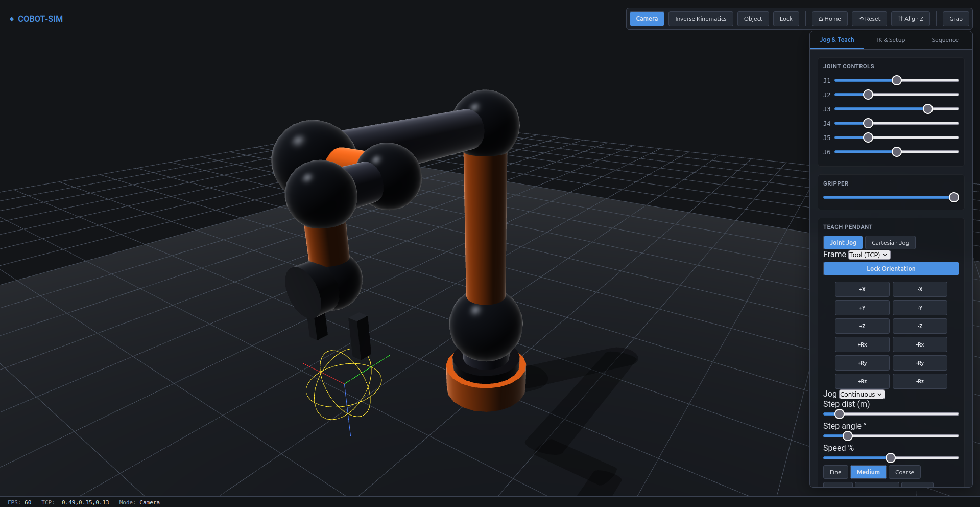The image size is (980, 507).
Task: Click the Gripper slider
Action: coord(891,197)
